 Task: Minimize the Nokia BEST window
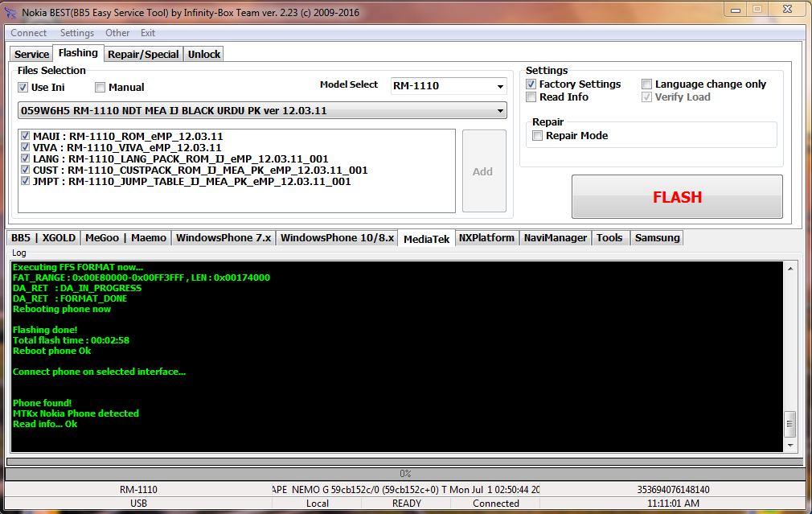pos(736,10)
